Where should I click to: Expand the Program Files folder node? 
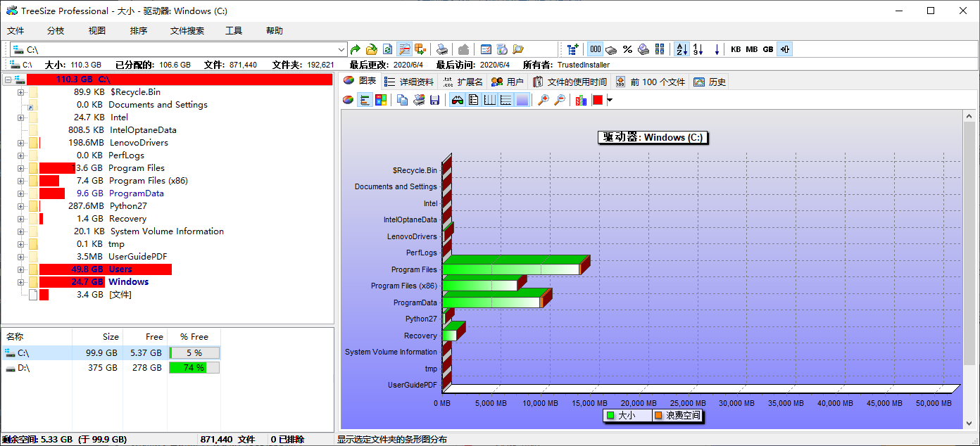20,168
